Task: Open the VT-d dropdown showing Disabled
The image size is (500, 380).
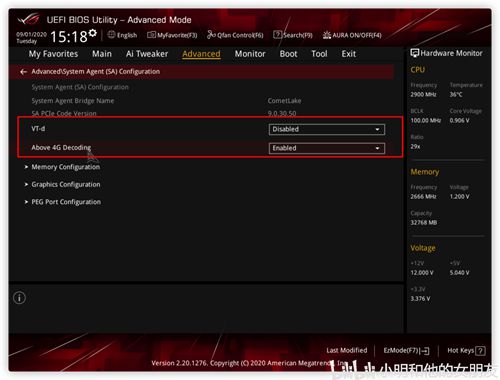Action: coord(327,129)
